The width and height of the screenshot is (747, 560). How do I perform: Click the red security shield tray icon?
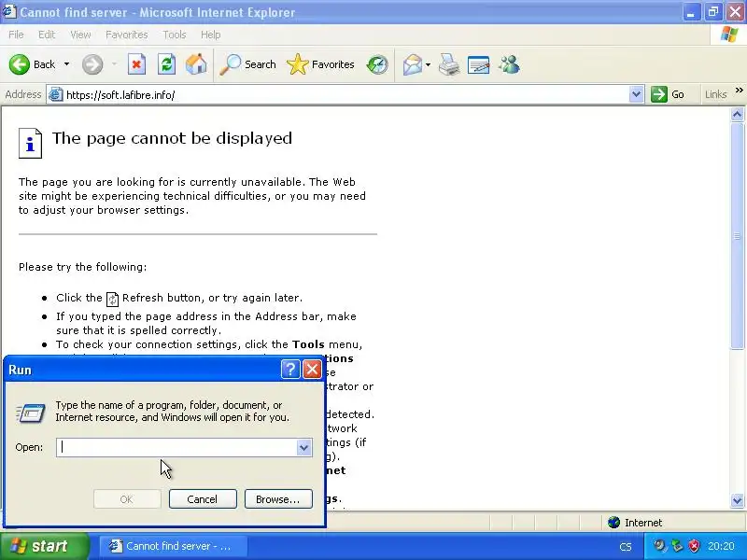[x=694, y=546]
